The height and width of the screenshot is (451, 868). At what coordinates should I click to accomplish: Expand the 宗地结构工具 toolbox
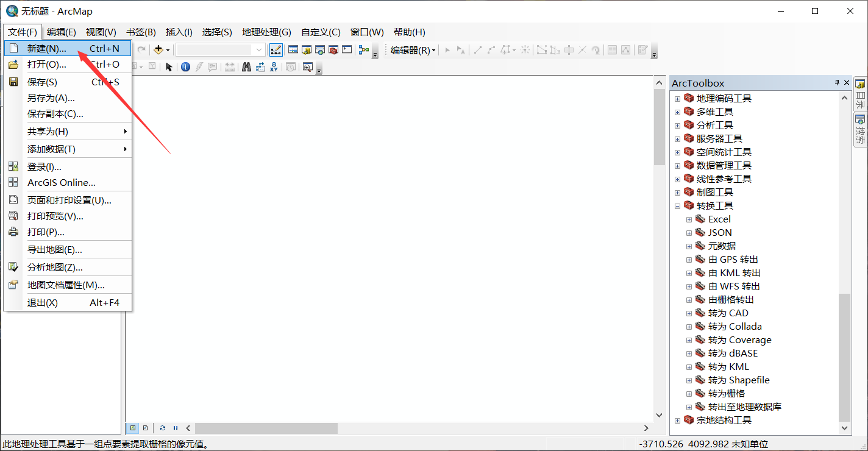[x=677, y=421]
